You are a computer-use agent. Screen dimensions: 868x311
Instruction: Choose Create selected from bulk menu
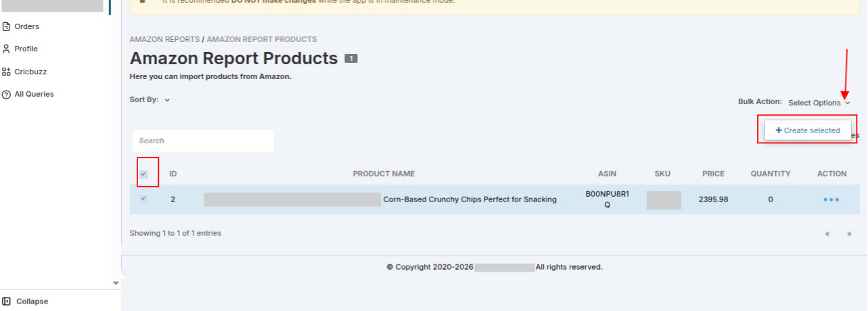pyautogui.click(x=808, y=130)
